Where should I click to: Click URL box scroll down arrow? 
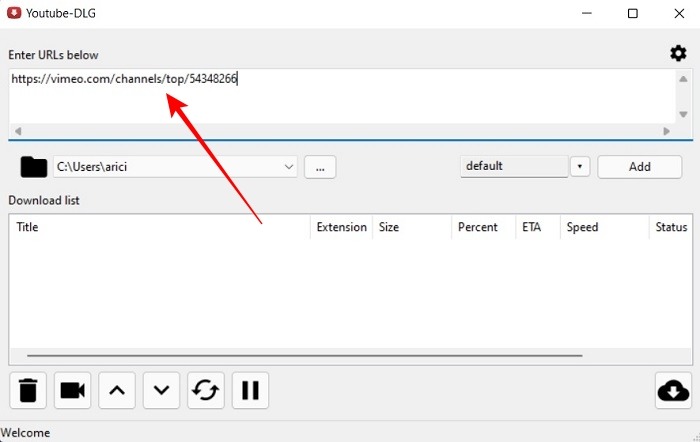point(683,114)
